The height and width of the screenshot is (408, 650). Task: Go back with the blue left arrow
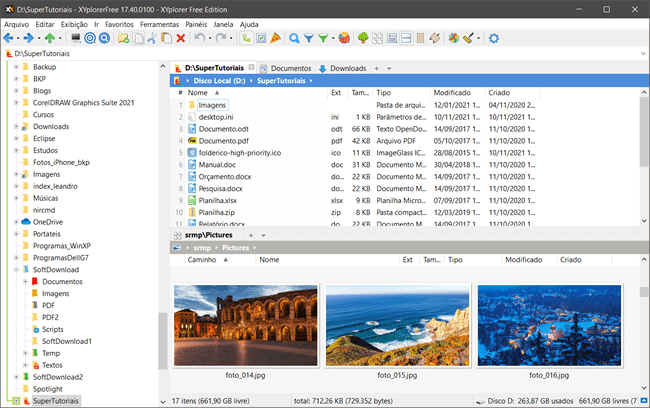coord(8,39)
